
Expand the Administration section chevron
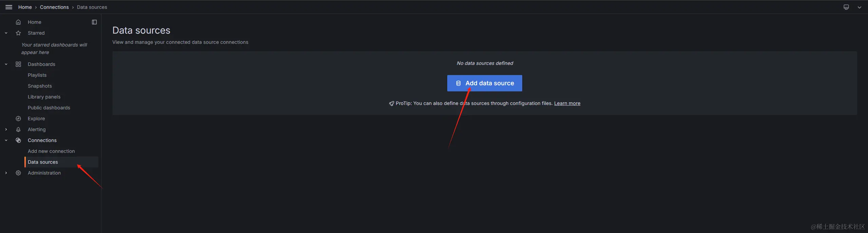6,173
